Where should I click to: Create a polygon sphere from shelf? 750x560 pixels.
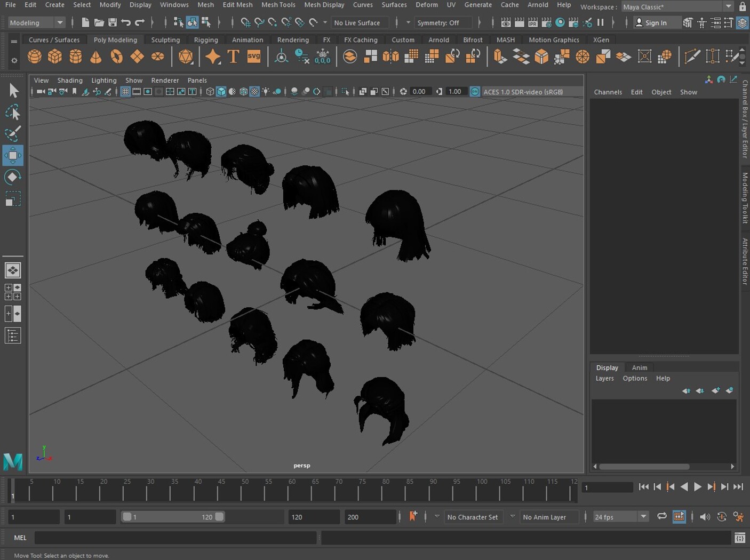(x=35, y=57)
